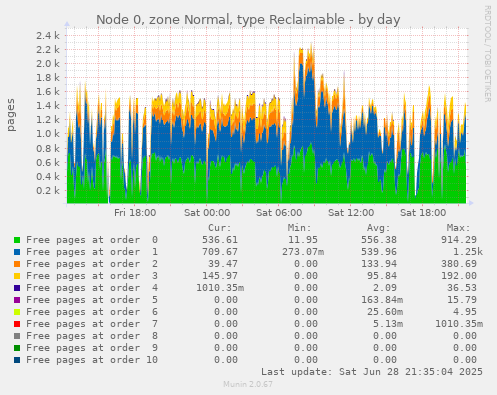Click the yellow order 3 legend swatch

point(17,276)
